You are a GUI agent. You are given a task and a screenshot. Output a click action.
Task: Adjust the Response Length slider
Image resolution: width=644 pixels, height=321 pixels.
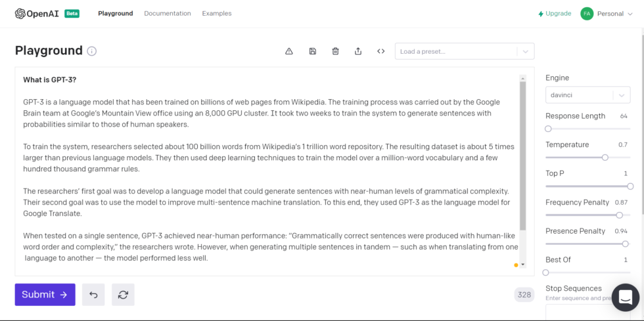pos(548,129)
